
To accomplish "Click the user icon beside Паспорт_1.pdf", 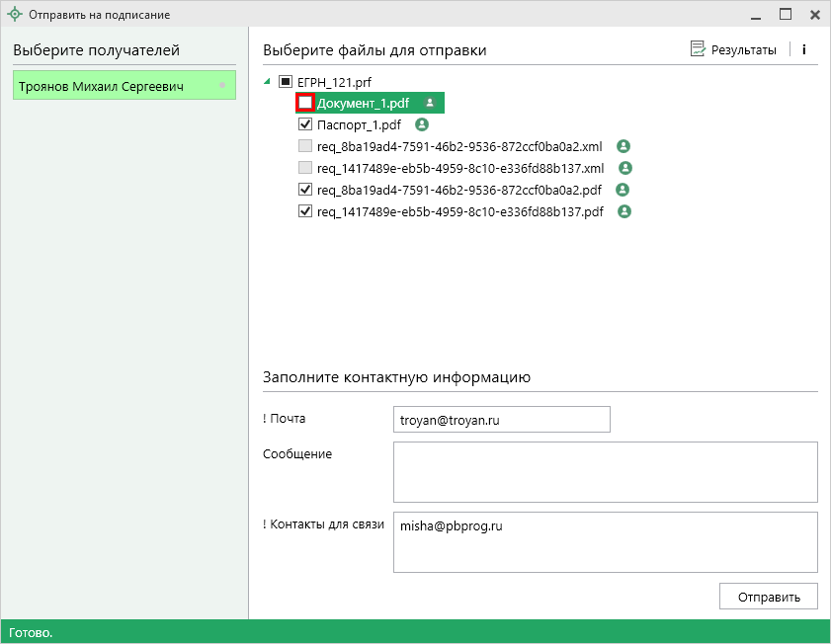I will (x=422, y=124).
